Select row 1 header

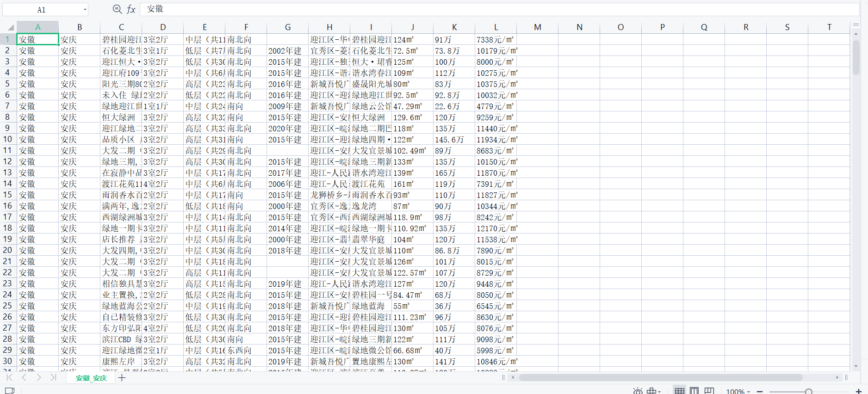[x=8, y=39]
